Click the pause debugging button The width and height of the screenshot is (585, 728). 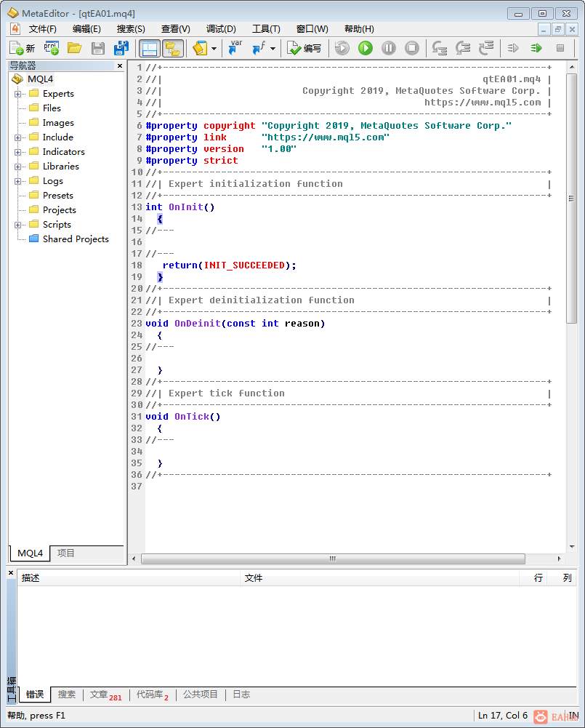tap(389, 48)
